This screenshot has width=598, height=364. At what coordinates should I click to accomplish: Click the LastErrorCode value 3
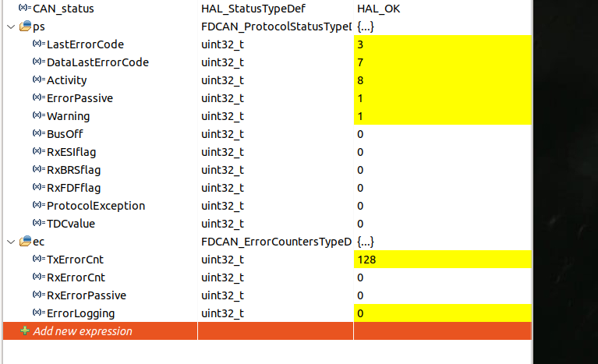(442, 44)
